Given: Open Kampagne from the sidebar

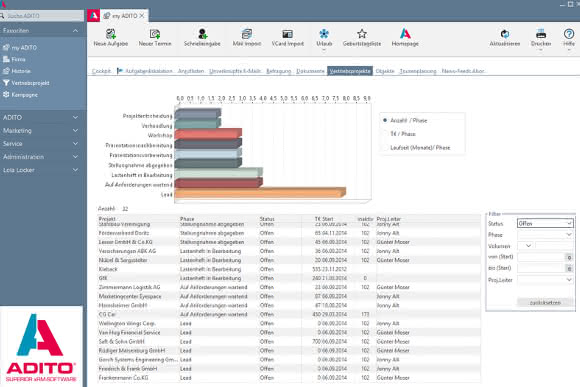Looking at the screenshot, I should (20, 95).
